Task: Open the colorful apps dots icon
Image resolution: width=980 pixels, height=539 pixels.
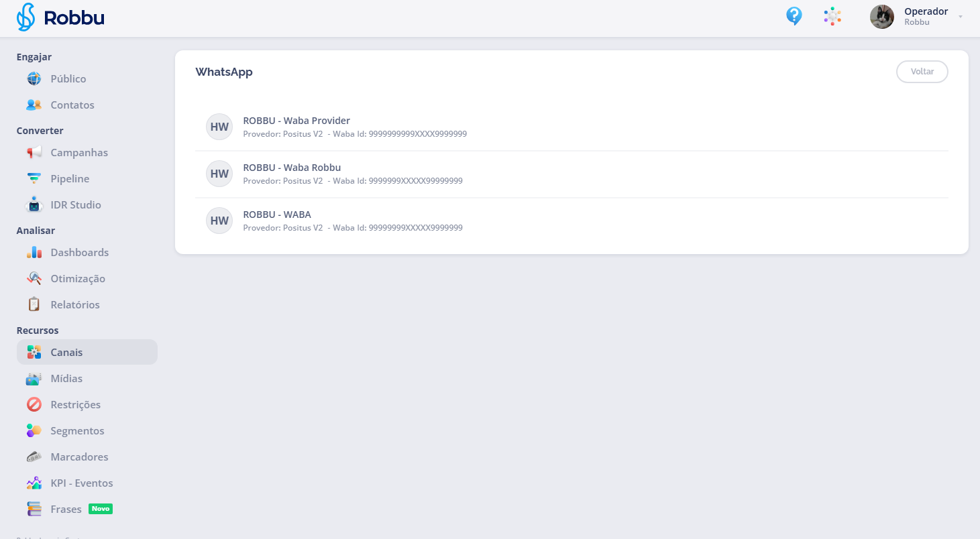Action: pos(832,16)
